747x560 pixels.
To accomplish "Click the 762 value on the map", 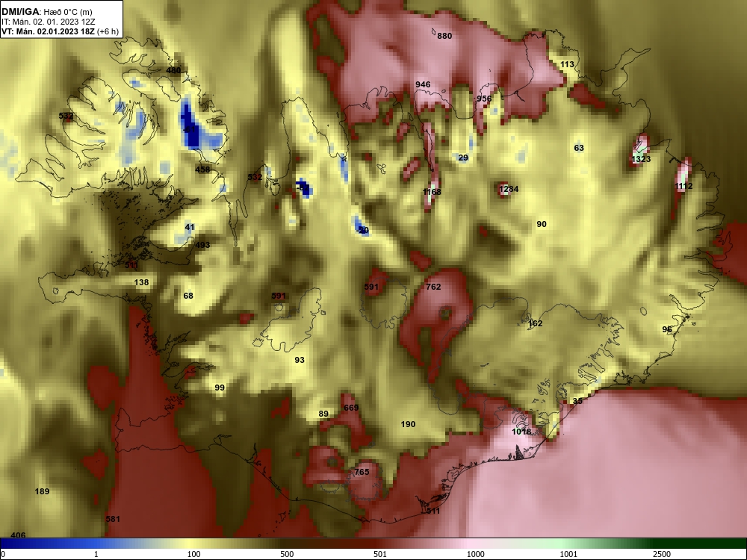I will coord(433,287).
